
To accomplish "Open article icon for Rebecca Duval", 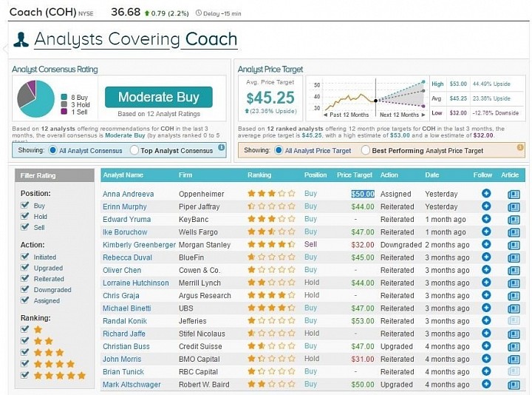I will pyautogui.click(x=514, y=258).
